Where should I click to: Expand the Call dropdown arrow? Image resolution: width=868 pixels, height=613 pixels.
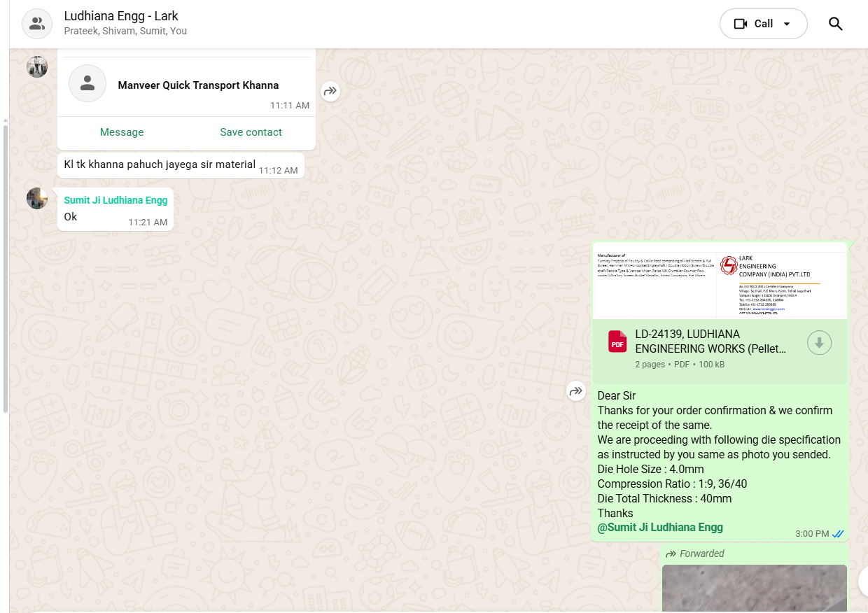pos(787,24)
